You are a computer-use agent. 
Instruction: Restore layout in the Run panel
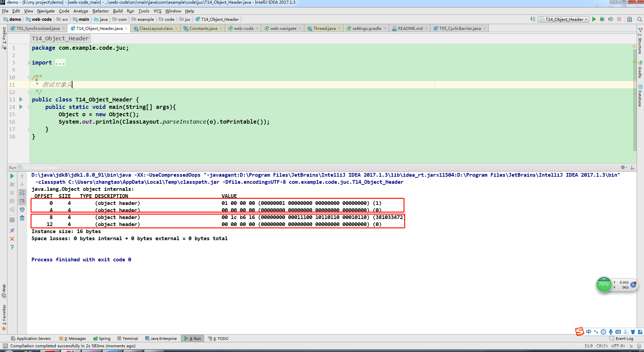(x=12, y=220)
